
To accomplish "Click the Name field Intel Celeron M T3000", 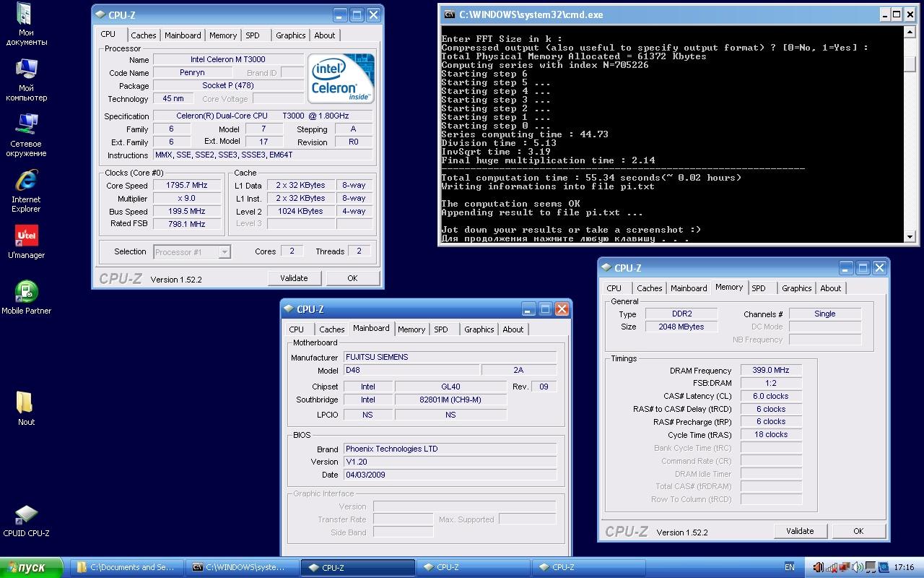I will click(228, 60).
